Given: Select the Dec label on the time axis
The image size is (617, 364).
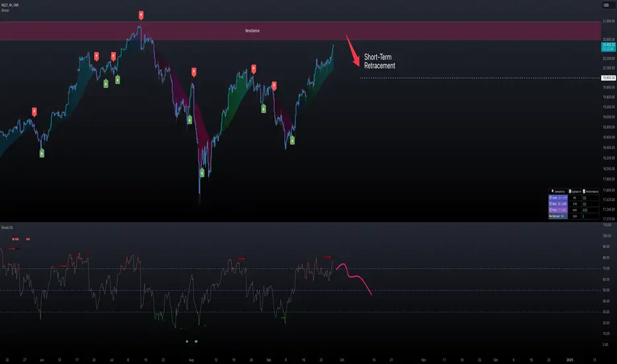Looking at the screenshot, I should (x=496, y=359).
